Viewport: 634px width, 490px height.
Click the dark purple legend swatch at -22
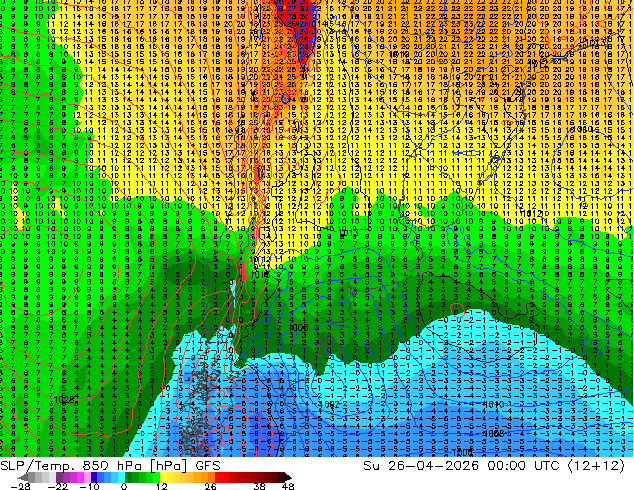click(59, 477)
